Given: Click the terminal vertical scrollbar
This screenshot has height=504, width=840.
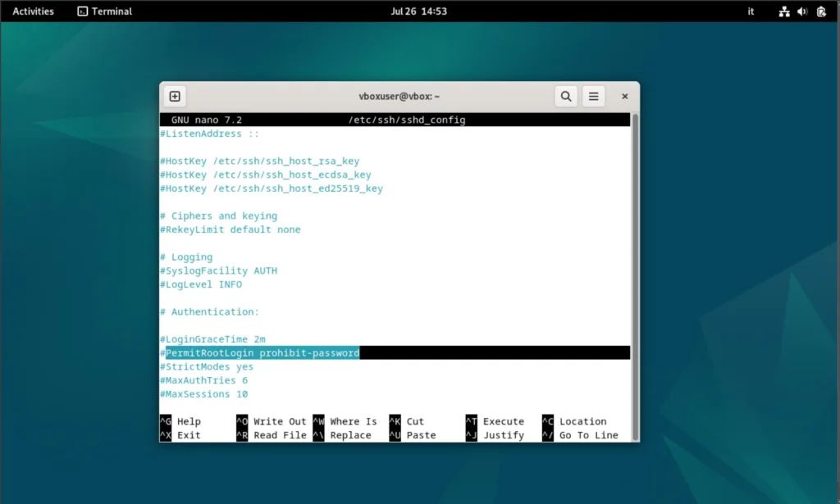Looking at the screenshot, I should click(x=636, y=277).
